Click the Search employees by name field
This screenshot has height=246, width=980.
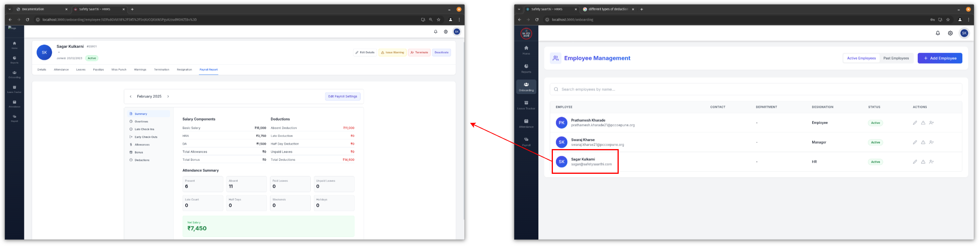(x=756, y=89)
